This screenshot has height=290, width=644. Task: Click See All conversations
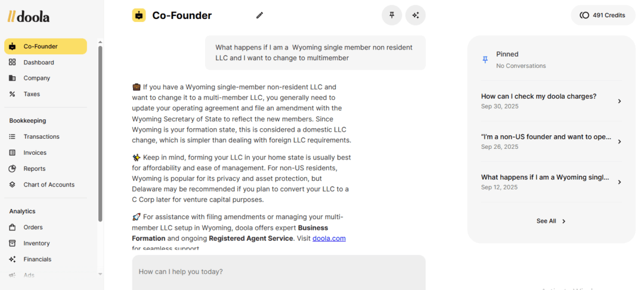pyautogui.click(x=551, y=221)
